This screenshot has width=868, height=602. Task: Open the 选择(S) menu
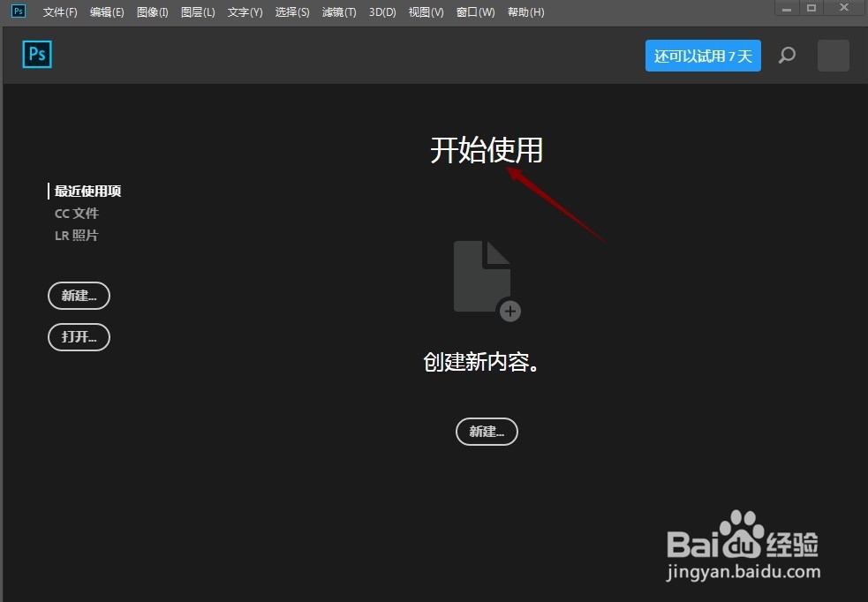click(292, 12)
